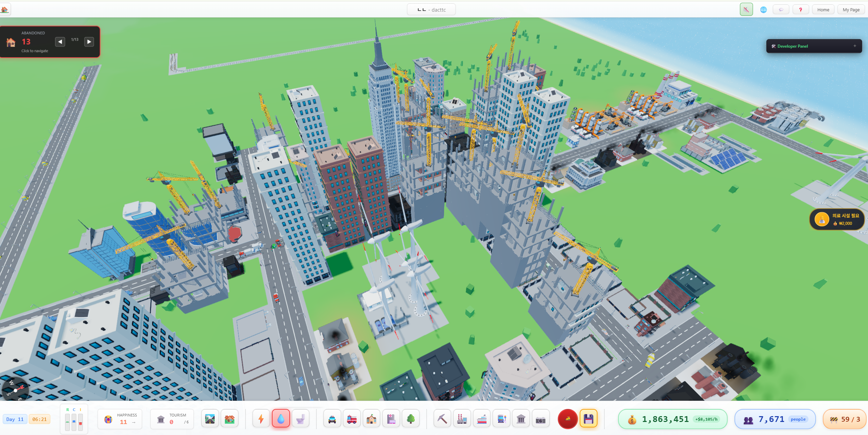Pick the tree park tool
The height and width of the screenshot is (435, 868).
[411, 419]
